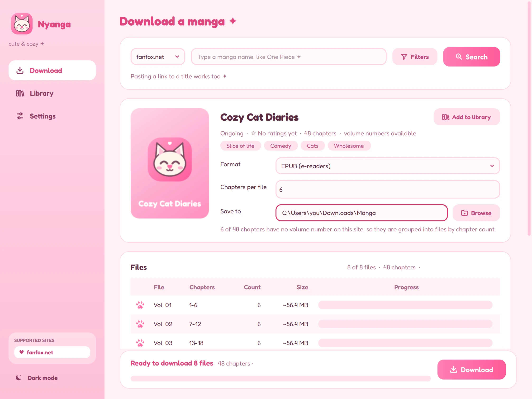
Task: Start the download of 8 files
Action: [471, 370]
